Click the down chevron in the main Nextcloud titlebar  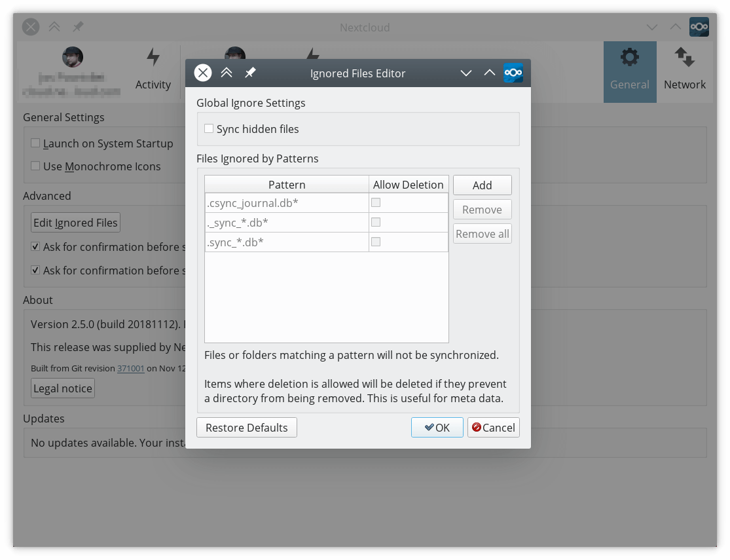coord(651,27)
